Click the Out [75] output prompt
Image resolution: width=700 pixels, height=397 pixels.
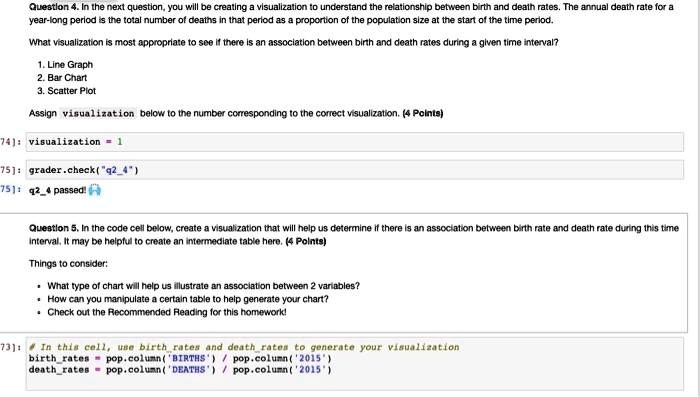(x=11, y=189)
